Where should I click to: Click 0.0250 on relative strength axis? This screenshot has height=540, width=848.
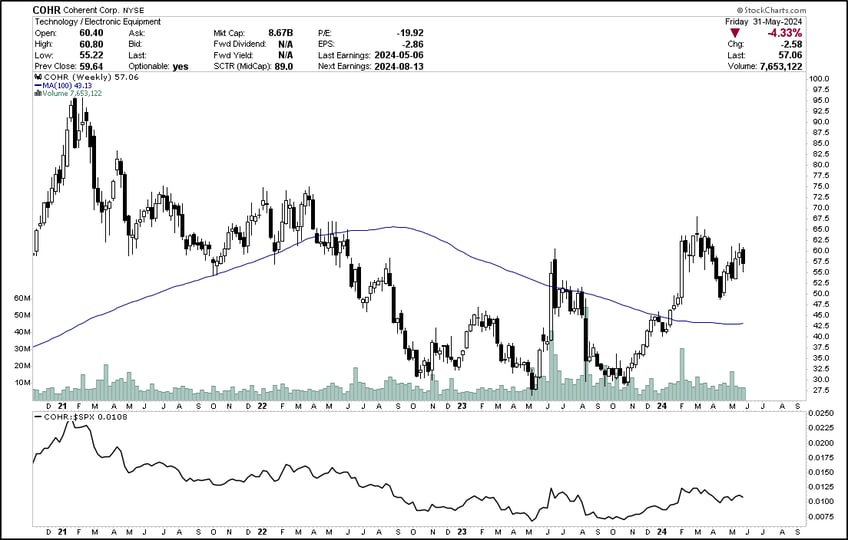click(821, 413)
